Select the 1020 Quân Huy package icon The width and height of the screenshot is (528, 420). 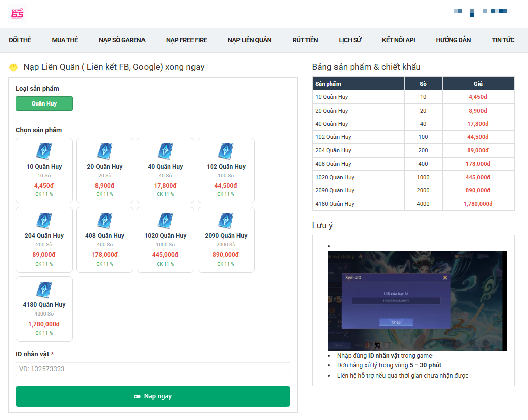coord(165,220)
